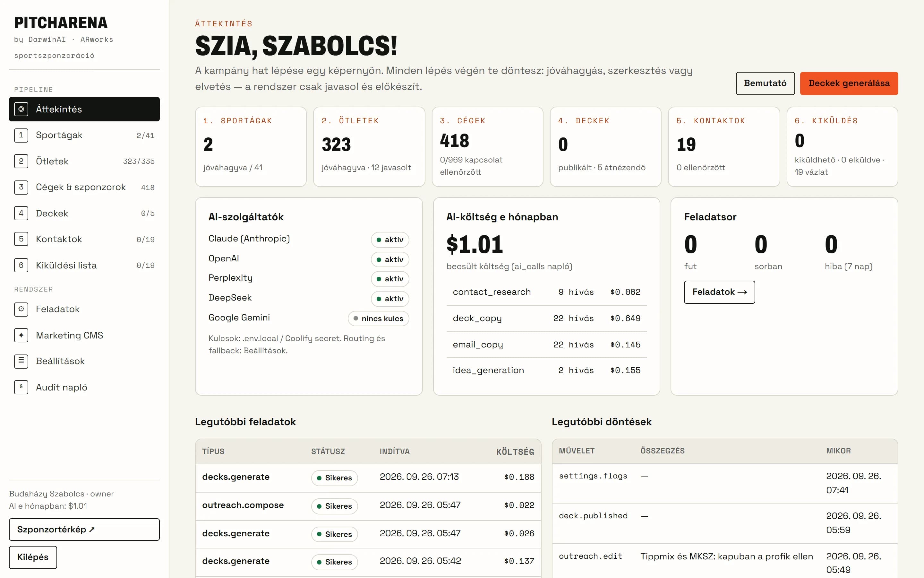
Task: Click the STÁTUSZ column header
Action: coord(328,451)
